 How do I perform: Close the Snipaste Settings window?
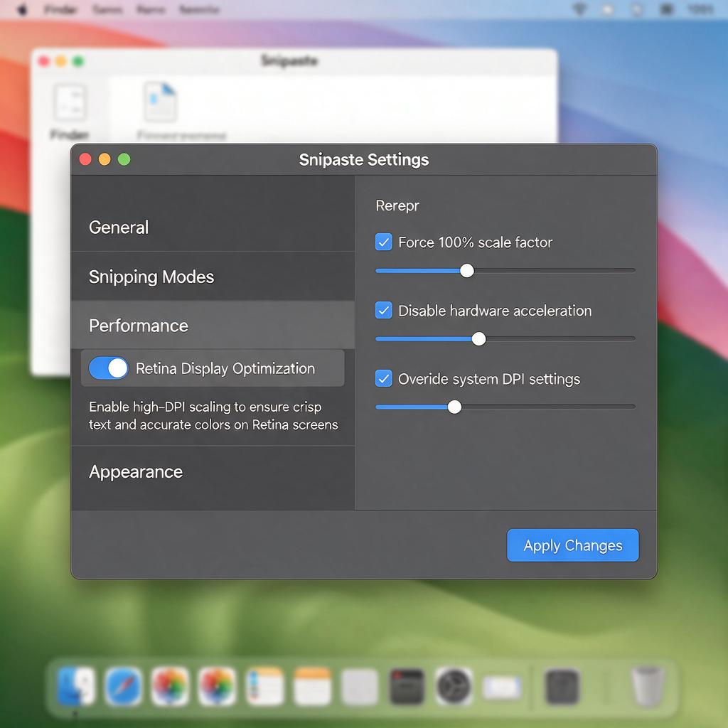point(85,159)
